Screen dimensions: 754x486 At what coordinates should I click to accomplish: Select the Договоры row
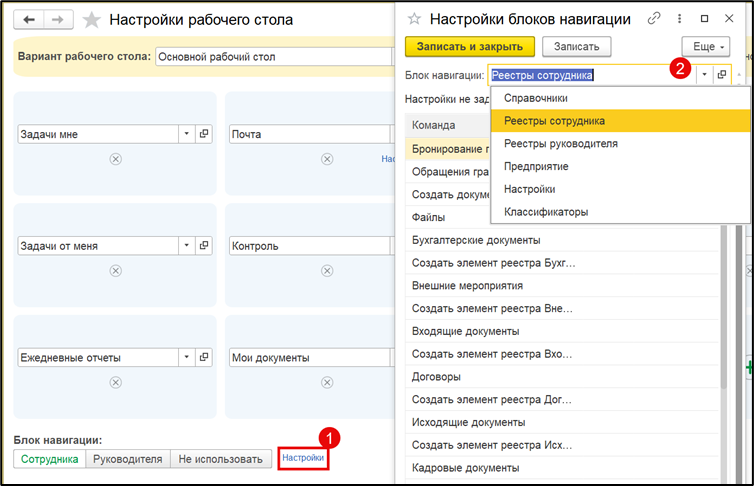tap(562, 376)
